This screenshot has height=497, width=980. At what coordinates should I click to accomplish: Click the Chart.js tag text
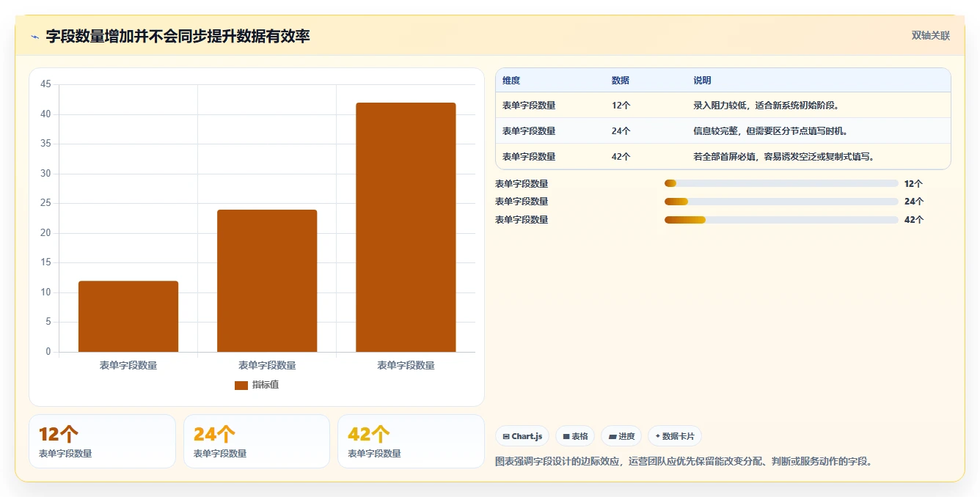point(527,436)
